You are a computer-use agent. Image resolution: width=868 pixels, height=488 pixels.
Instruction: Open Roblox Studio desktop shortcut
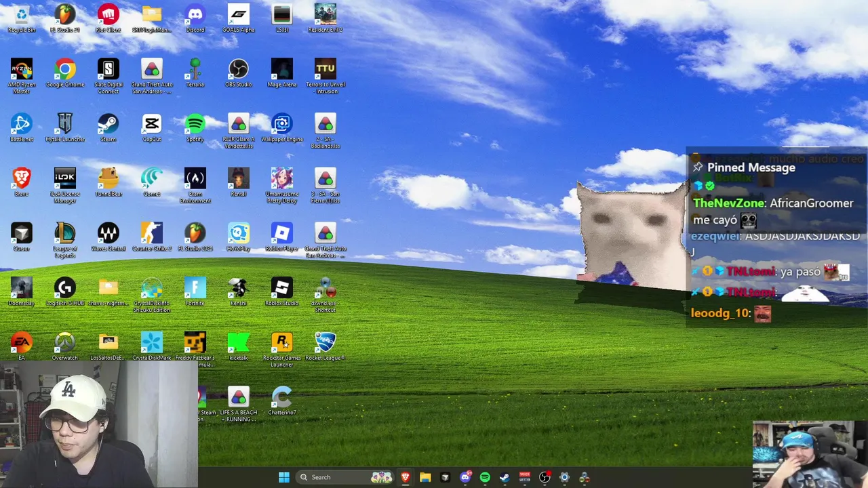click(x=282, y=292)
